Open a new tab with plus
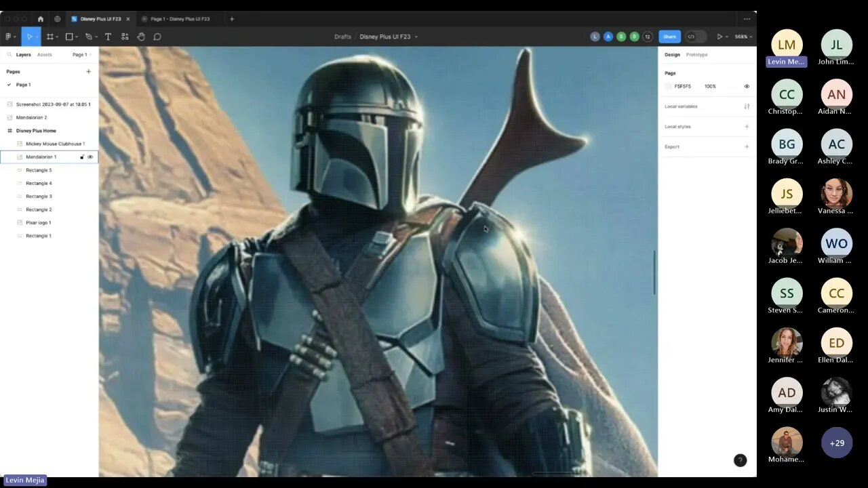This screenshot has height=488, width=868. [x=232, y=19]
